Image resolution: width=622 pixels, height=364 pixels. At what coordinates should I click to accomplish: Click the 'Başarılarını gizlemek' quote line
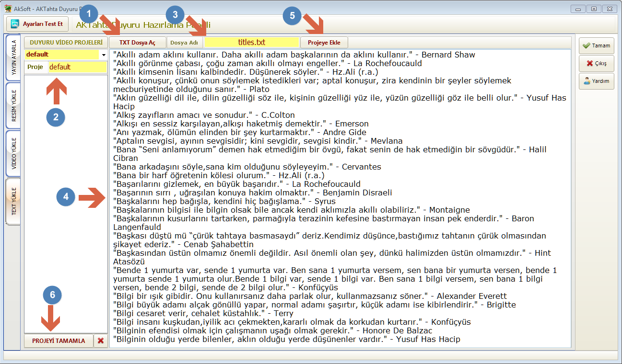[236, 184]
